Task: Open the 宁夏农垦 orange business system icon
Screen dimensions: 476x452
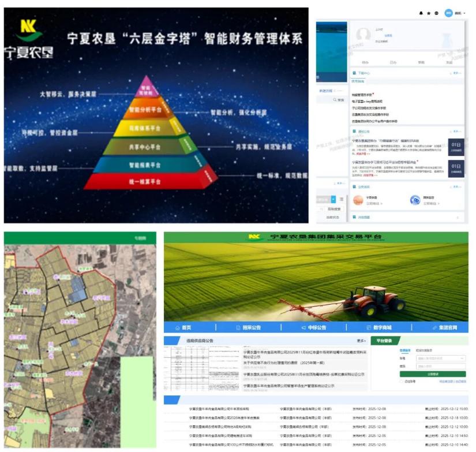Action: (357, 200)
